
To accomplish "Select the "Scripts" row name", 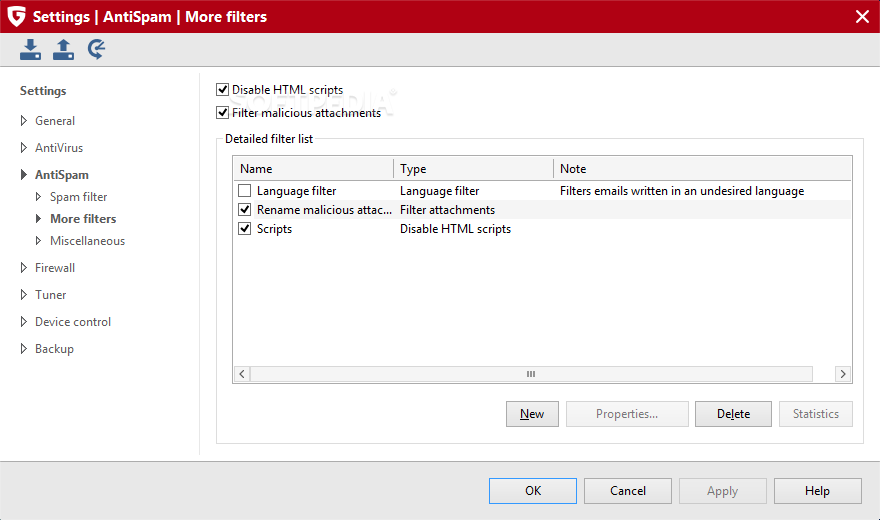I will click(x=274, y=229).
